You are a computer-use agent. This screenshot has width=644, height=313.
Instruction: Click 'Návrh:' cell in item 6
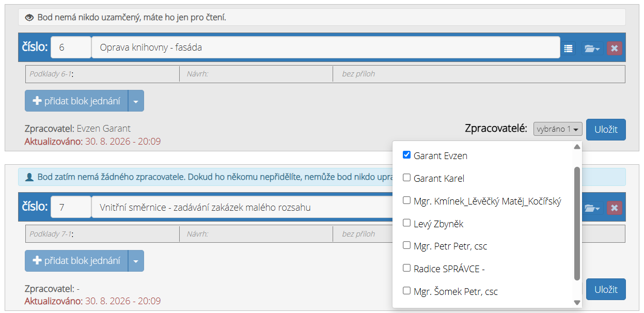[256, 74]
